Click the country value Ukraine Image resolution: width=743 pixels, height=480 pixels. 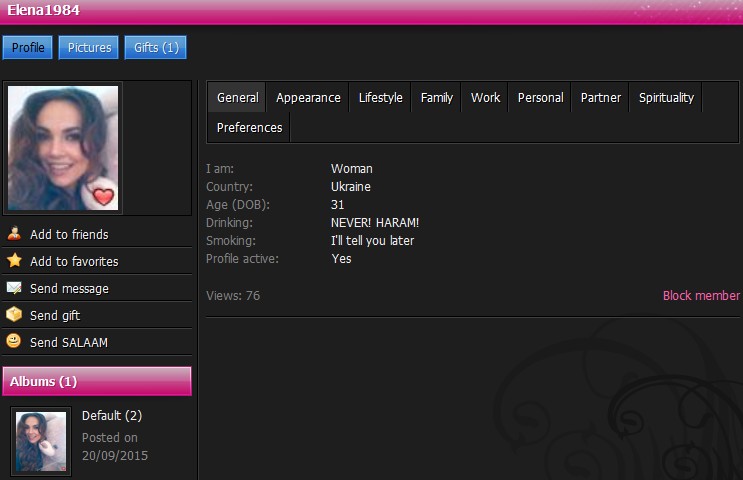[351, 187]
